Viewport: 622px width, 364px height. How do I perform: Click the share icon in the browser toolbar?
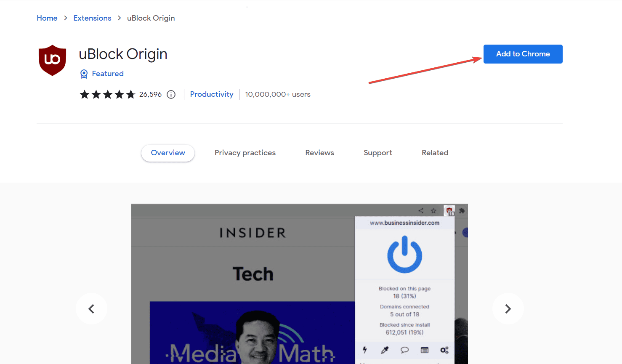[x=420, y=210]
